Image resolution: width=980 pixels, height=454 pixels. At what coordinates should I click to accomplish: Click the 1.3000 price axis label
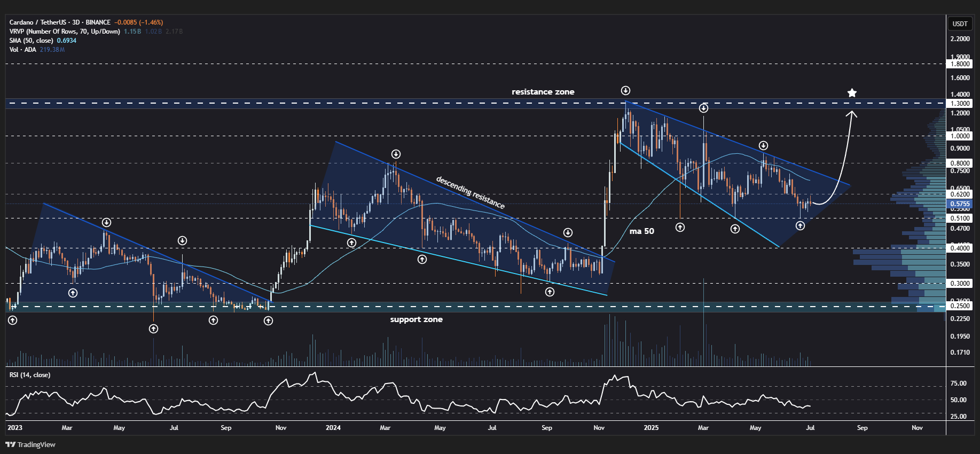960,104
